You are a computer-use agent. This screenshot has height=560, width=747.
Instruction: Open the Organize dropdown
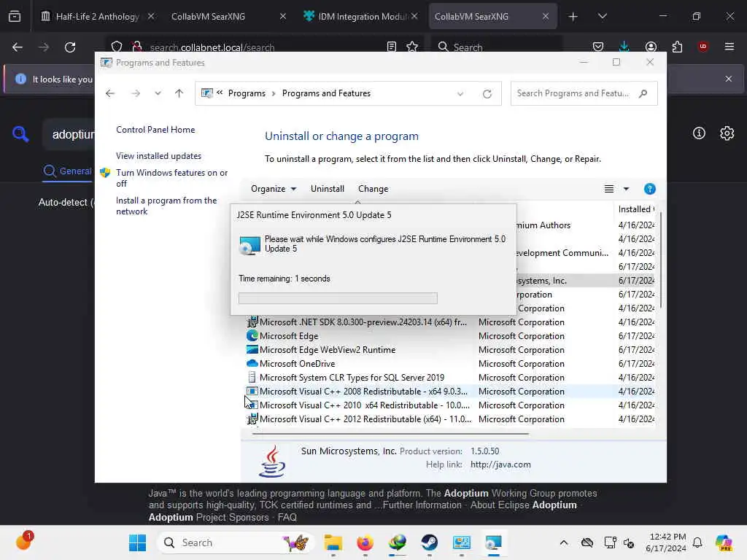274,189
